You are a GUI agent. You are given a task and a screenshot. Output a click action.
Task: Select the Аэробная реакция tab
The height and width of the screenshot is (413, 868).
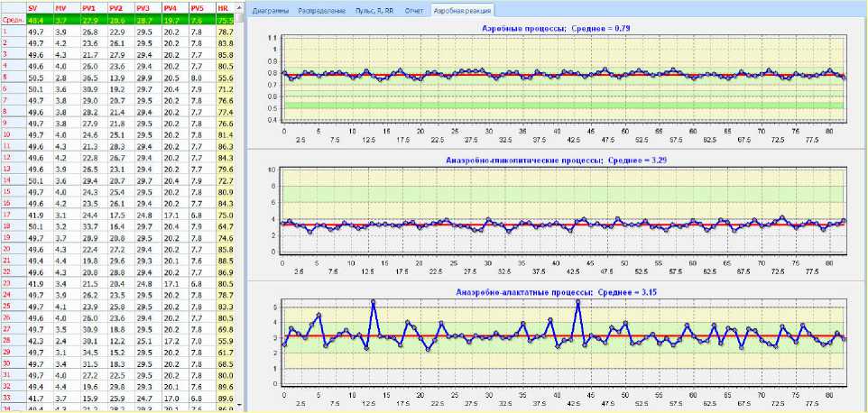click(462, 11)
